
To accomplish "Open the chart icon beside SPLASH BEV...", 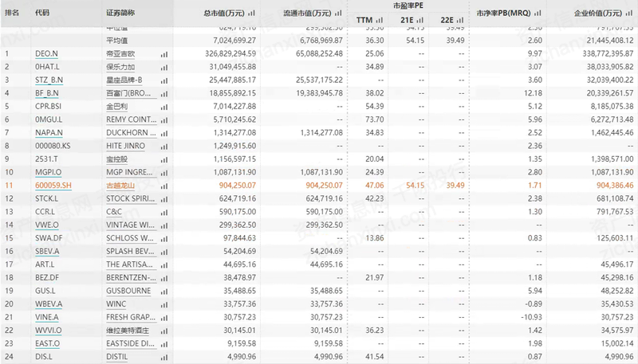I will pos(164,252).
